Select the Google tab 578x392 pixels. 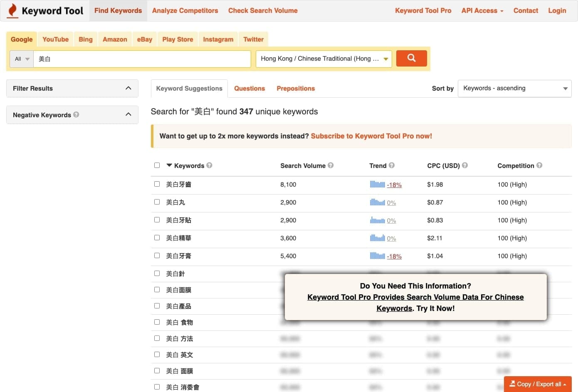coord(22,39)
